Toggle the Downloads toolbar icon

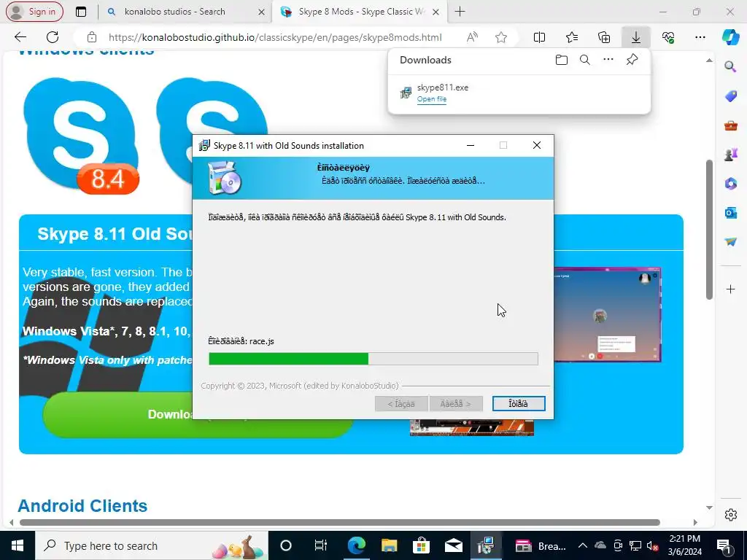(x=636, y=37)
